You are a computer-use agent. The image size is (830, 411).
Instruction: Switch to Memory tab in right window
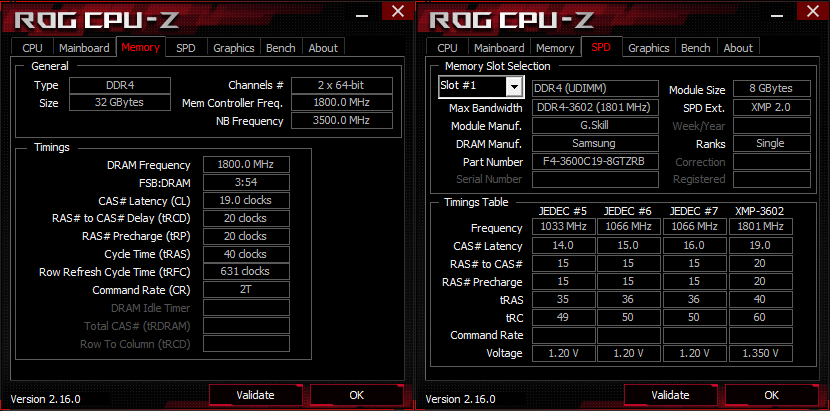(555, 48)
